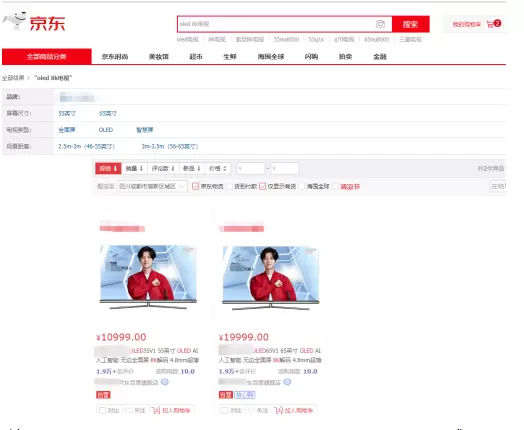The image size is (524, 430).
Task: Check the 对比 compare box for the 55-inch TV
Action: [x=103, y=410]
